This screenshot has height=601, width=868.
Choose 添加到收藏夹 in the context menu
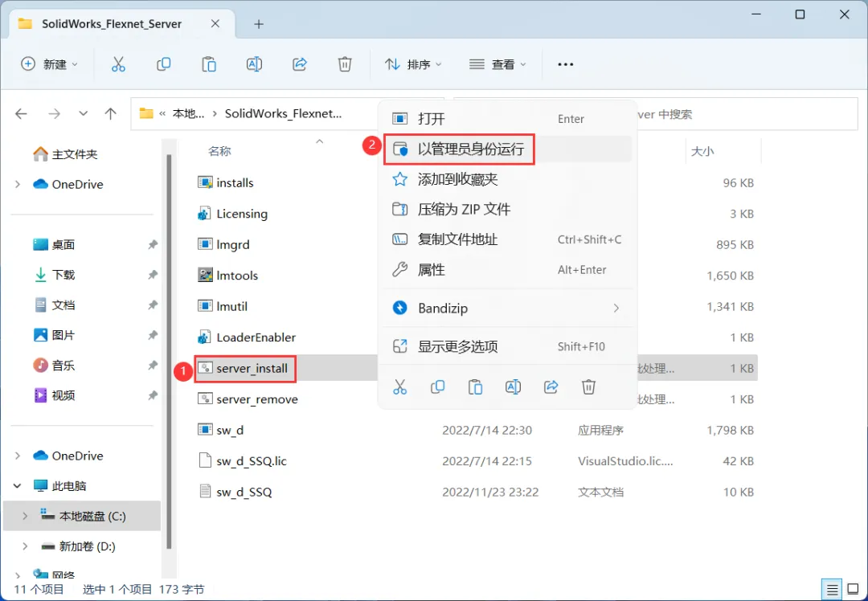(x=508, y=179)
